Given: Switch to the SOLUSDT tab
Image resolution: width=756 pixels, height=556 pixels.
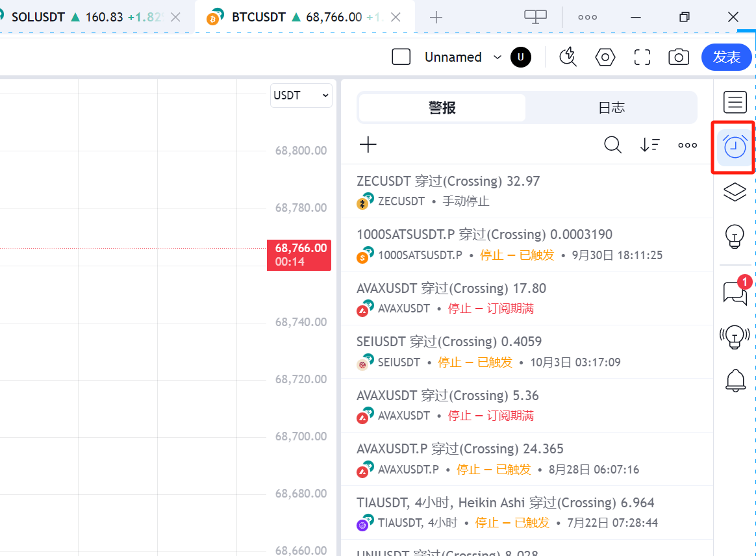Looking at the screenshot, I should coord(92,18).
